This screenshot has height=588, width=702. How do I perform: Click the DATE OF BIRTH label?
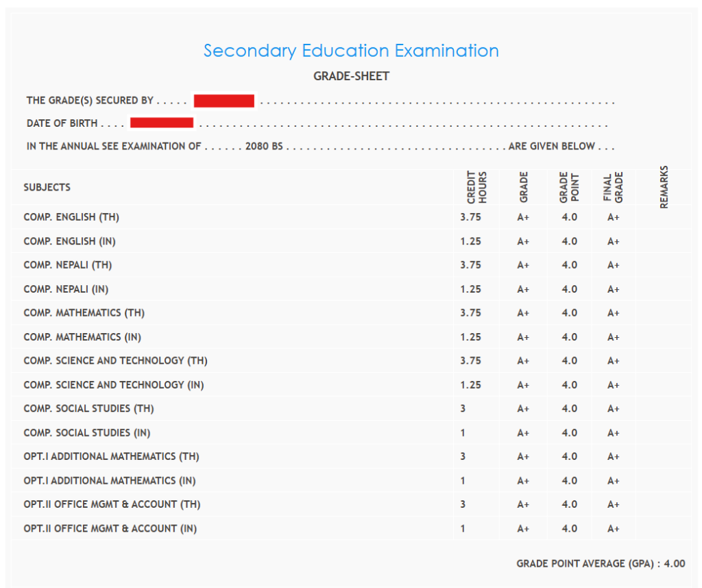click(x=62, y=123)
